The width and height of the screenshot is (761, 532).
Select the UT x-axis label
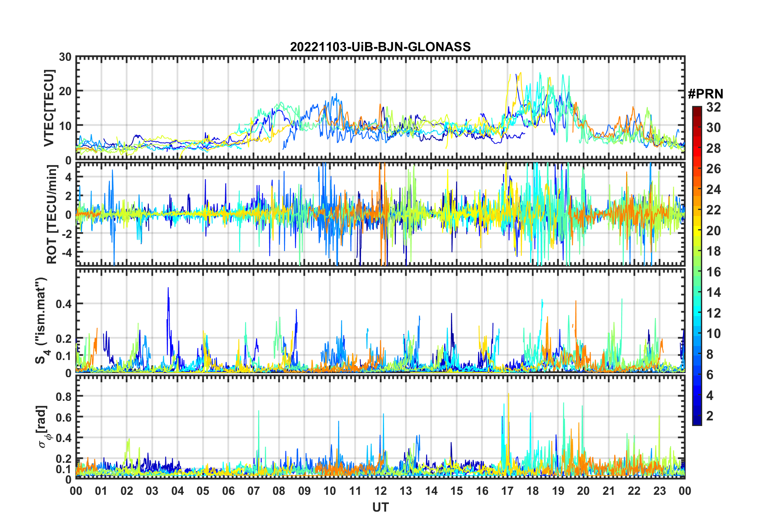pos(380,507)
